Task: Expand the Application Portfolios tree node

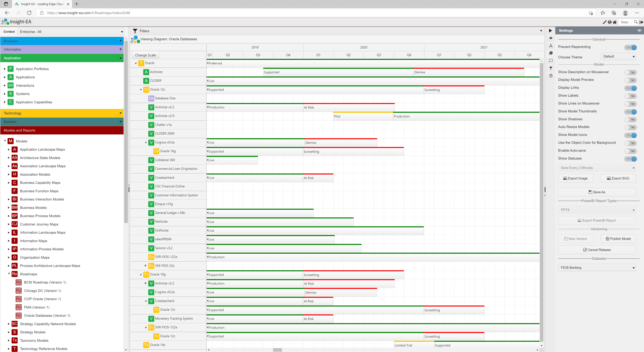Action: pos(5,69)
